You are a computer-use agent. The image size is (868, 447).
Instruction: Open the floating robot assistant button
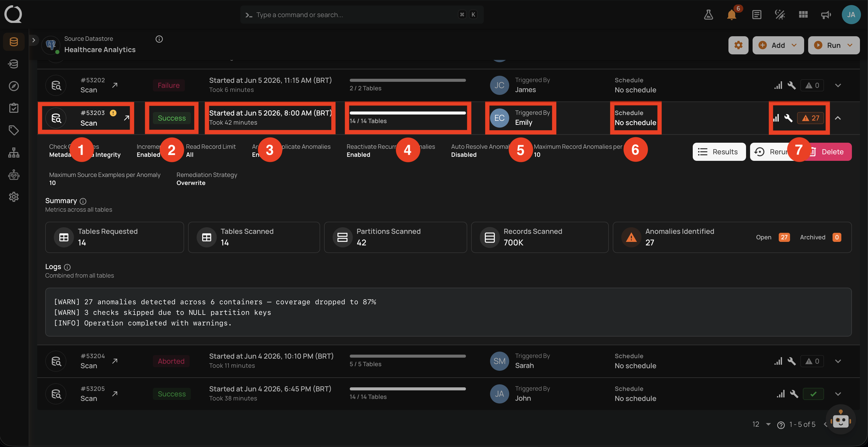click(840, 420)
